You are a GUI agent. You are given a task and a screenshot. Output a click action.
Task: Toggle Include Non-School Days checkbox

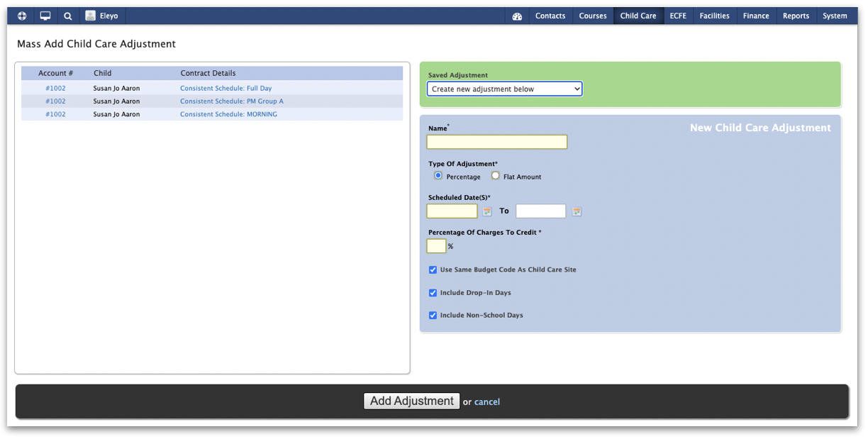pyautogui.click(x=433, y=316)
